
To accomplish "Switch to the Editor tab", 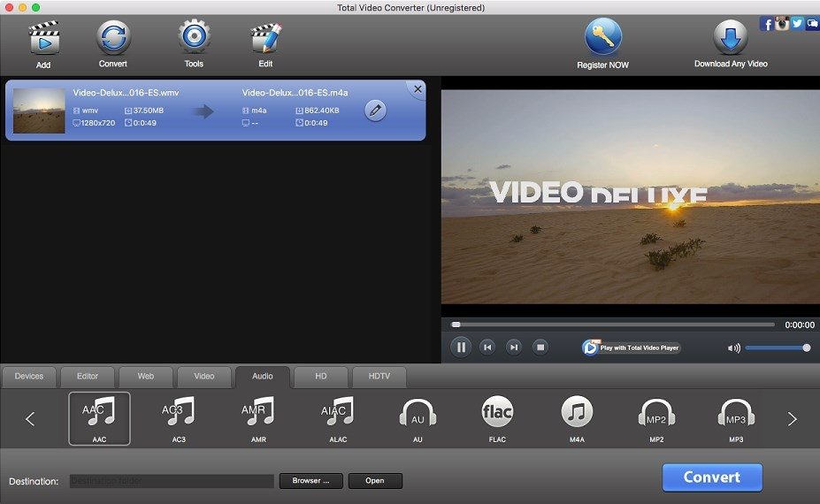I will 88,377.
